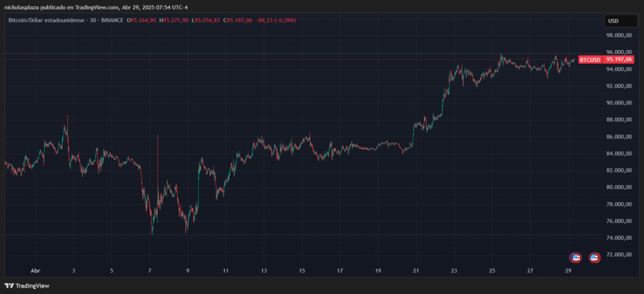The image size is (644, 294).
Task: Click the 7 date label on time axis
Action: (x=150, y=271)
